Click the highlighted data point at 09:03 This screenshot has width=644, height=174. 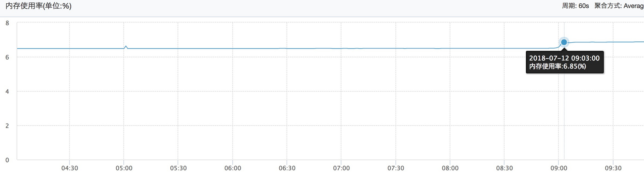(564, 42)
